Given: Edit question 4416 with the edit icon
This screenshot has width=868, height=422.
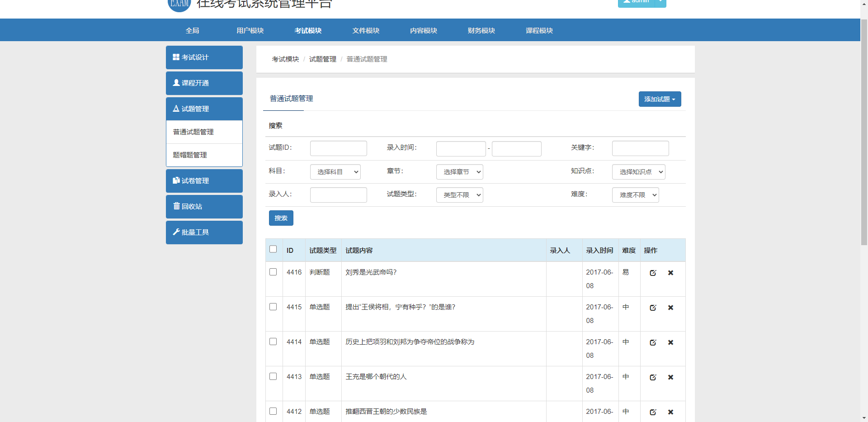Looking at the screenshot, I should (653, 273).
